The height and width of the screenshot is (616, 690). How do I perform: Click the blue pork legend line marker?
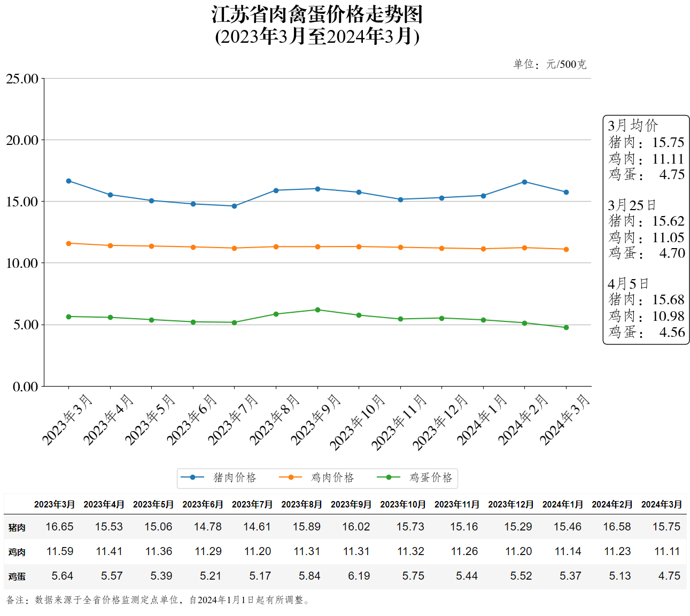192,478
